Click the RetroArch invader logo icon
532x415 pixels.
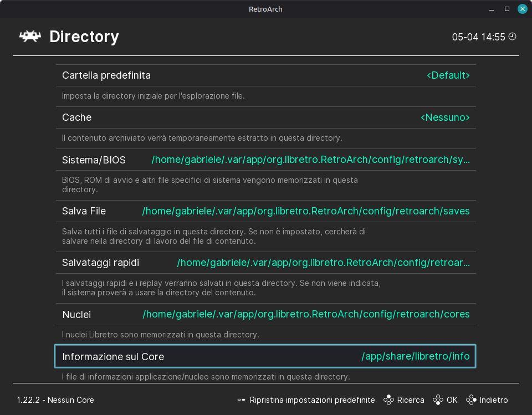tap(30, 37)
